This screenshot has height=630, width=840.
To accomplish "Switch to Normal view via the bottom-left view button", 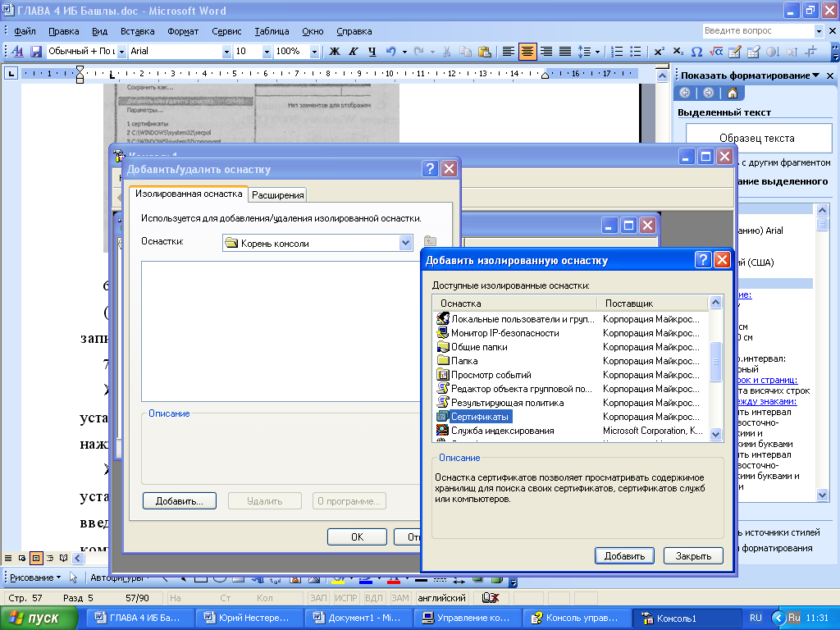I will [x=8, y=558].
